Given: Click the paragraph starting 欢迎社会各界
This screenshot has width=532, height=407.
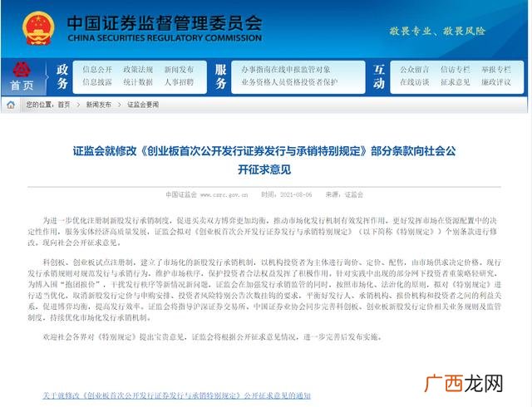Looking at the screenshot, I should point(213,337).
